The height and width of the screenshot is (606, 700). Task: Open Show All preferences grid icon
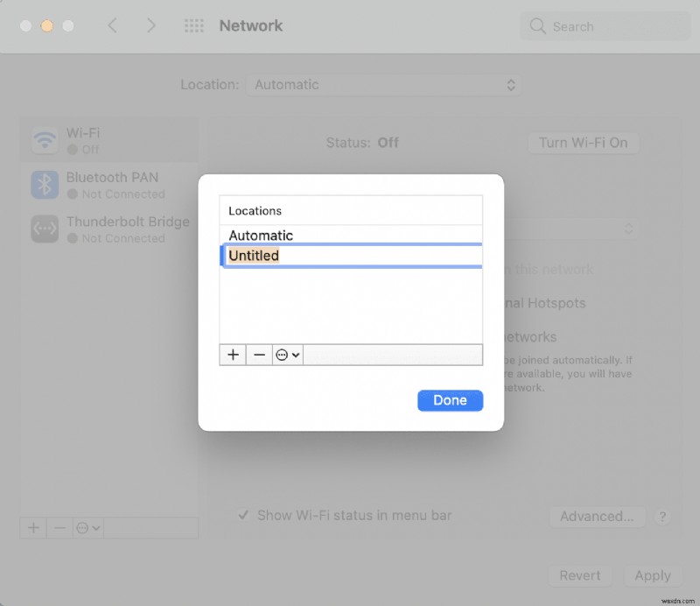pyautogui.click(x=193, y=25)
